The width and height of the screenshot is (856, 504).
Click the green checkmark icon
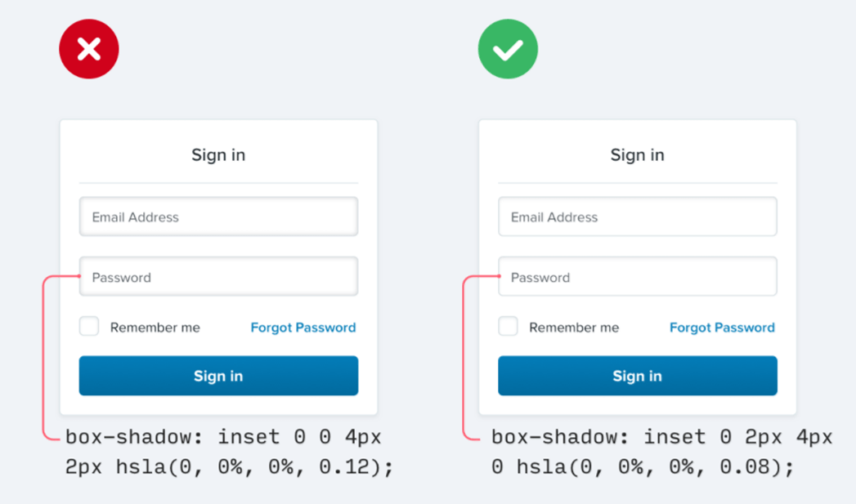point(508,49)
